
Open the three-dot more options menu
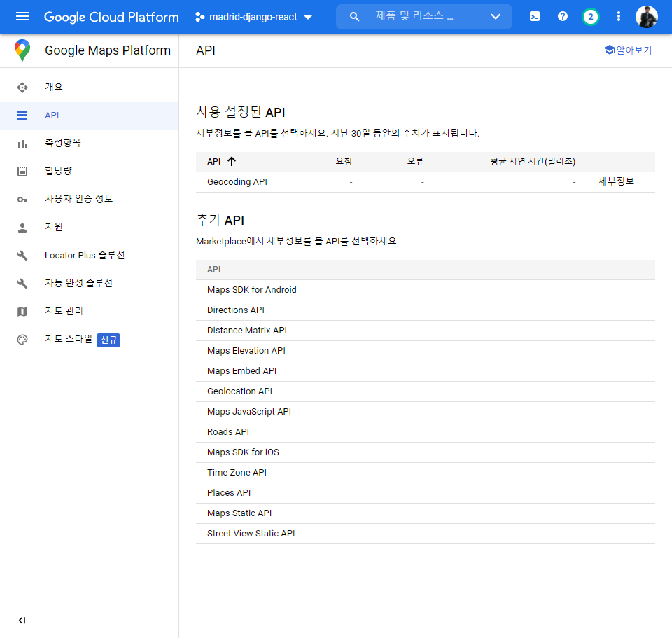point(618,16)
